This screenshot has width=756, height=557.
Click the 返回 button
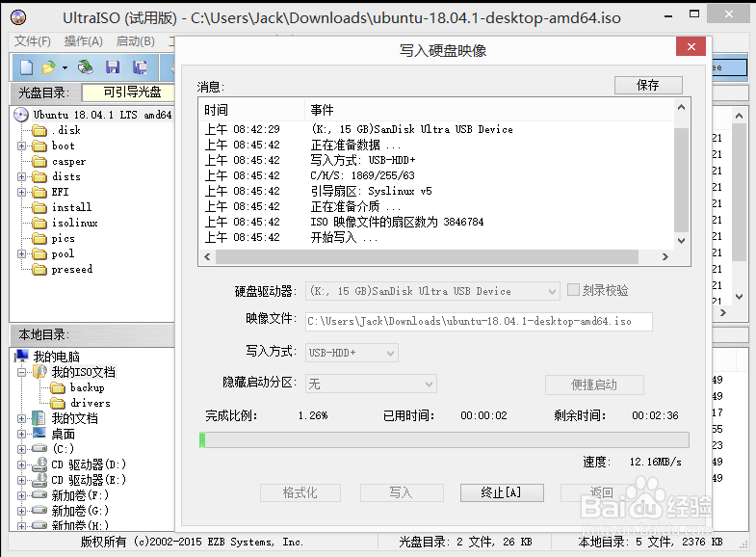click(601, 492)
